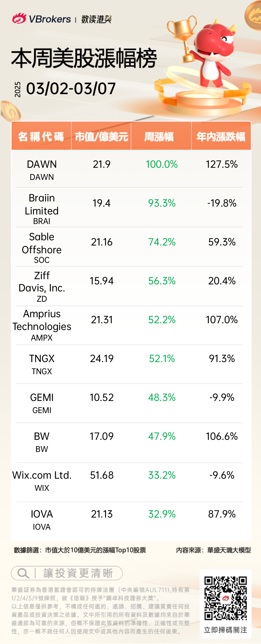Click the 讓投資更清晰 search bar
The width and height of the screenshot is (261, 644).
click(67, 573)
